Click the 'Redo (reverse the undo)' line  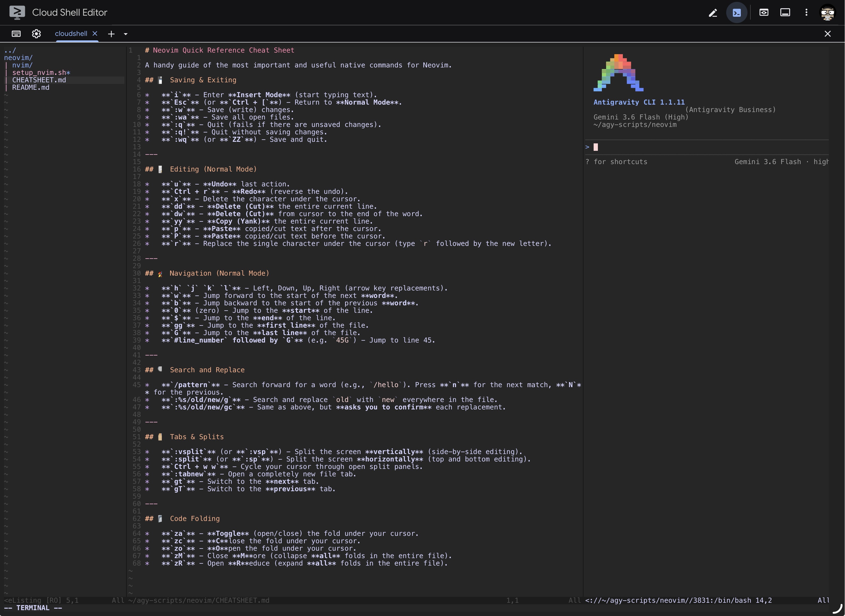[247, 192]
